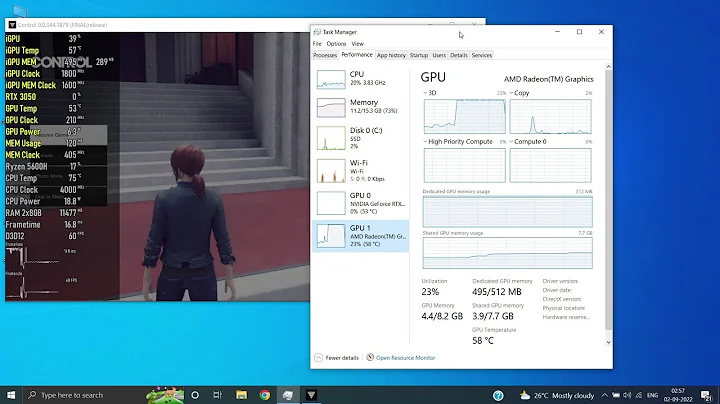Select the Performance tab

tap(357, 55)
